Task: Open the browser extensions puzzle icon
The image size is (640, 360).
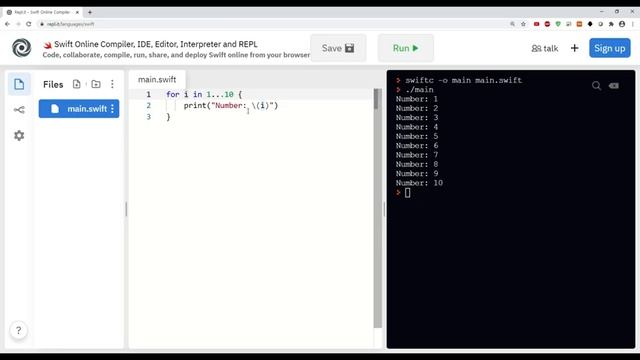Action: coord(611,24)
